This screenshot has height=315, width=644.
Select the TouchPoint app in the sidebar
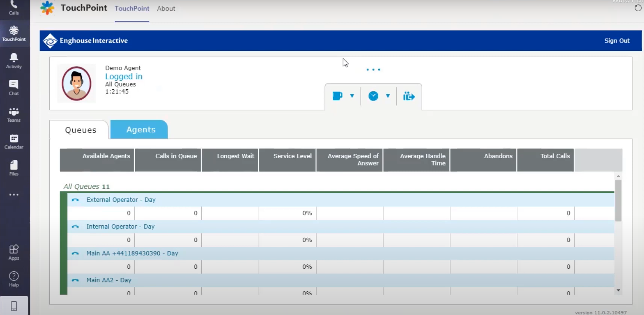(x=14, y=34)
